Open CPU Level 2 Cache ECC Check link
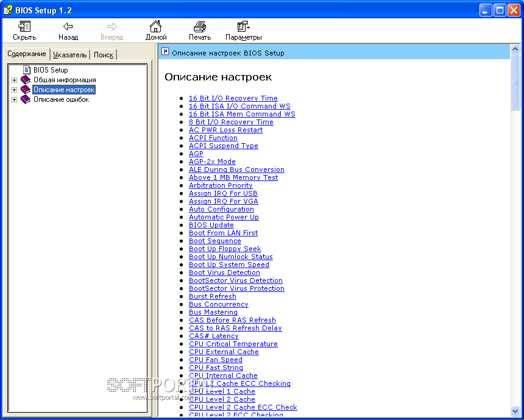The width and height of the screenshot is (524, 420). point(243,407)
